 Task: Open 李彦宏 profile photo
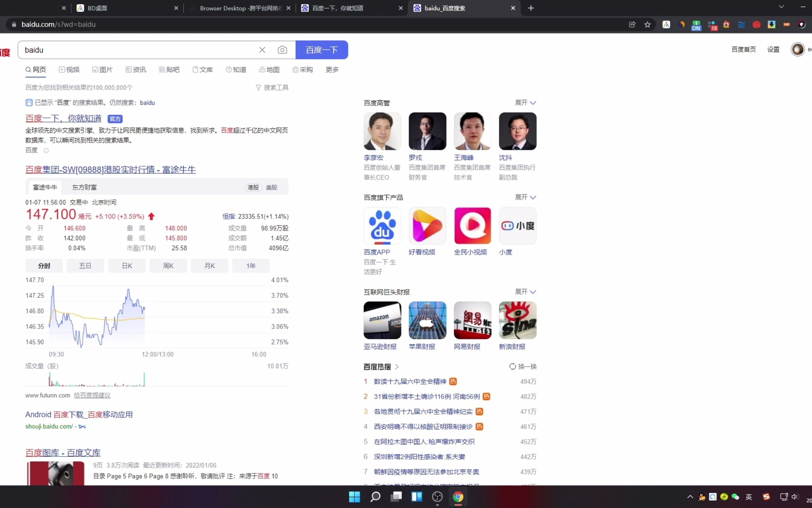[x=382, y=131]
